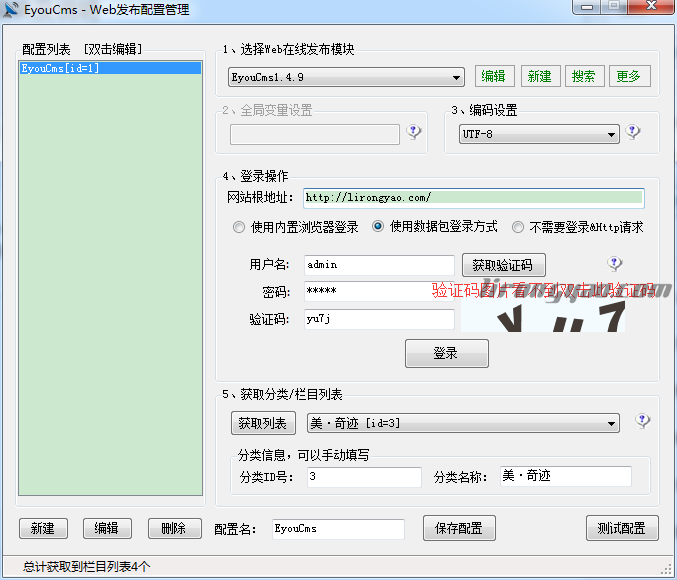Click the help icon beside global variable field
The height and width of the screenshot is (580, 677).
pos(414,132)
